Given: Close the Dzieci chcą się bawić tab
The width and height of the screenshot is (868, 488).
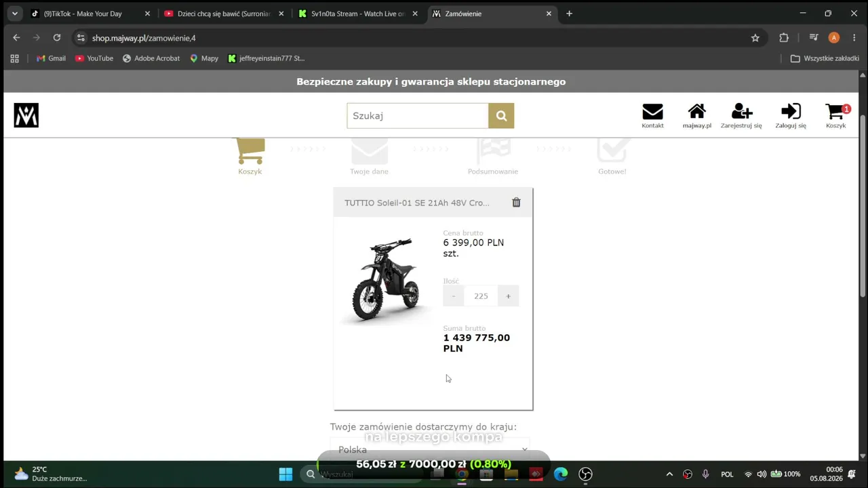Looking at the screenshot, I should click(x=281, y=14).
